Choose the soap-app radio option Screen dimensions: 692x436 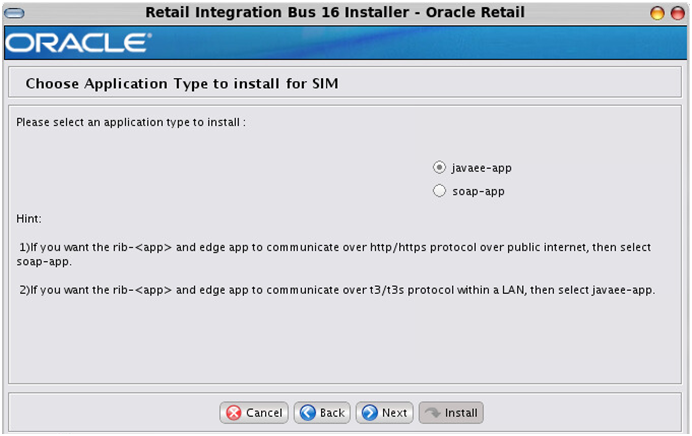point(439,191)
